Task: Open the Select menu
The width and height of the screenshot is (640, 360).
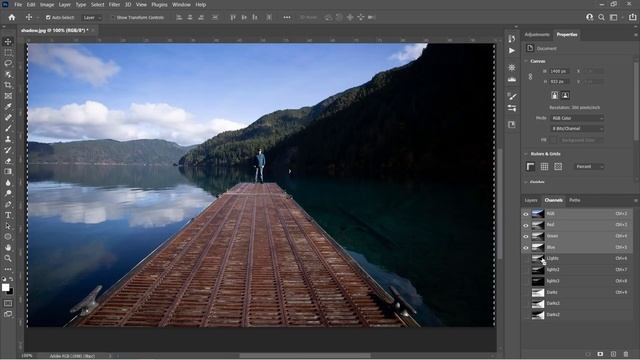Action: click(98, 4)
